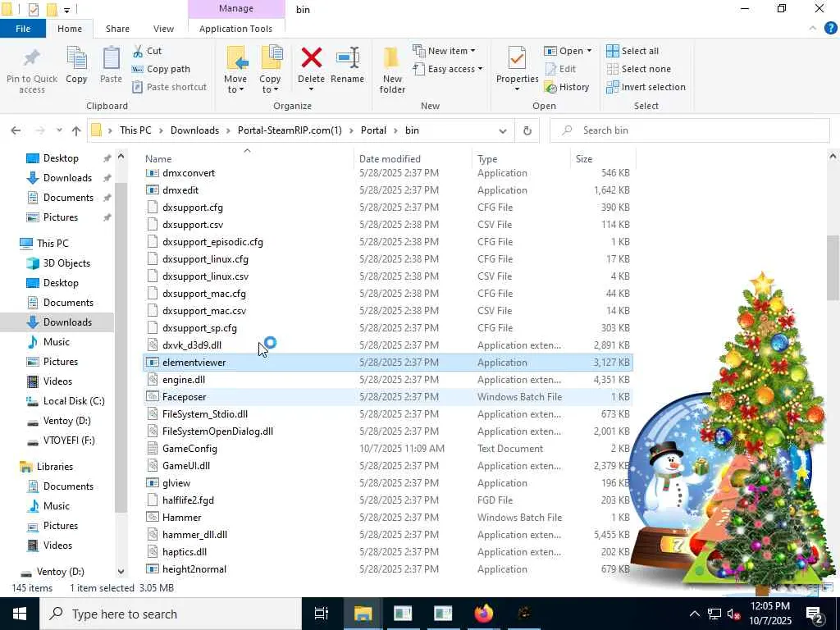Go up one folder level arrow

pyautogui.click(x=76, y=130)
